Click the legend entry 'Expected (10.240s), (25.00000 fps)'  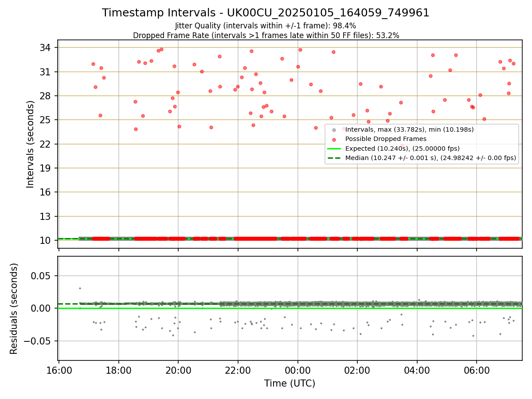click(403, 149)
